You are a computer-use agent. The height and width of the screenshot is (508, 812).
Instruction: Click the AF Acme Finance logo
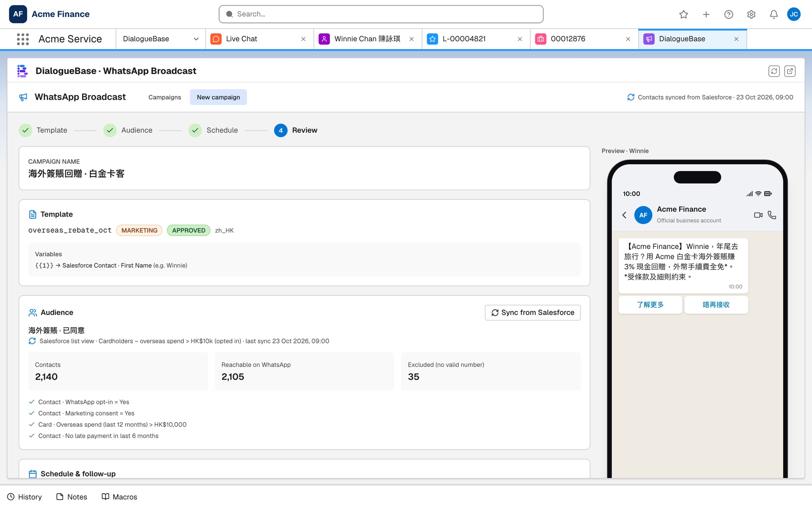coord(18,14)
